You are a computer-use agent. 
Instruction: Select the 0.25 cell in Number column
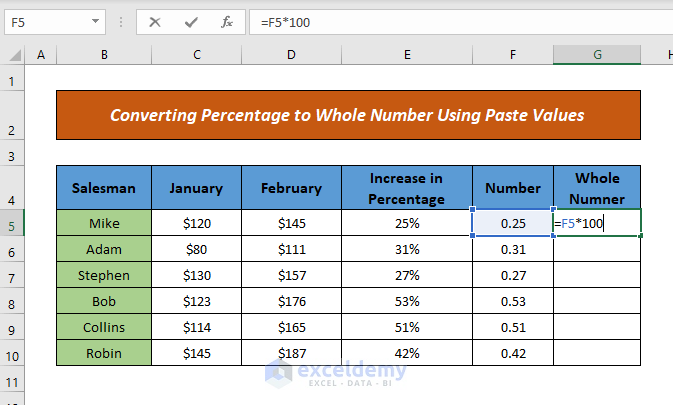[x=512, y=223]
